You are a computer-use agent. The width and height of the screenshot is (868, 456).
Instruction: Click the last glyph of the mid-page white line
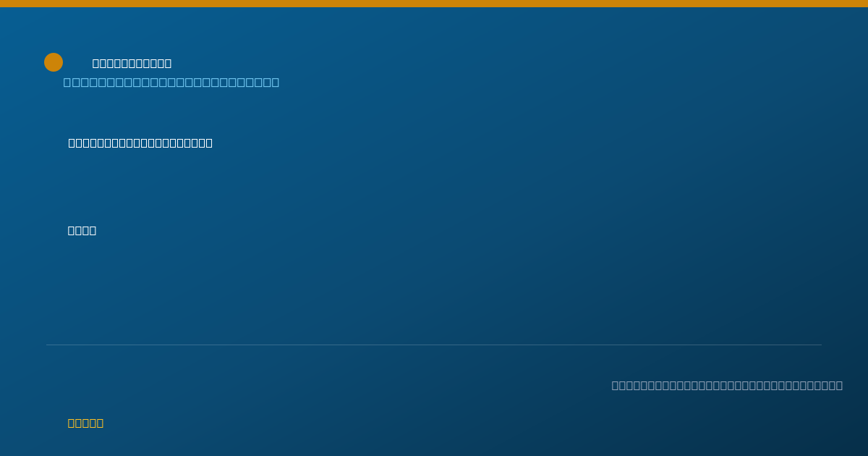[x=209, y=143]
